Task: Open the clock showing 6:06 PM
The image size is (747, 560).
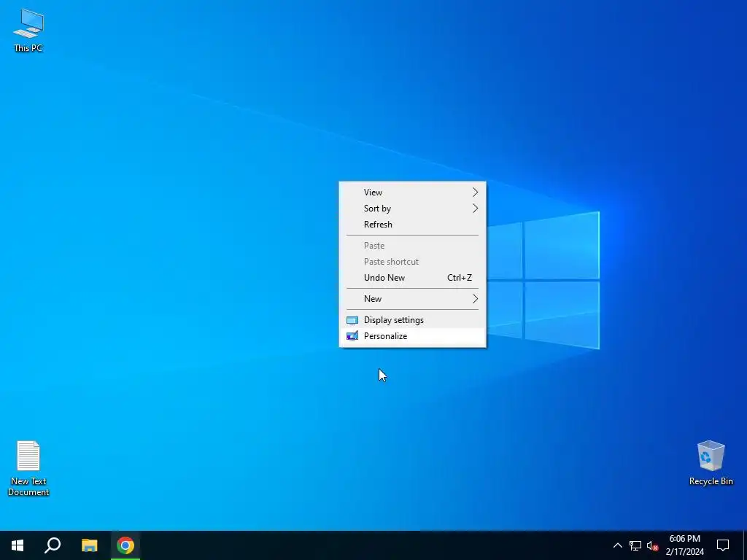Action: click(684, 545)
